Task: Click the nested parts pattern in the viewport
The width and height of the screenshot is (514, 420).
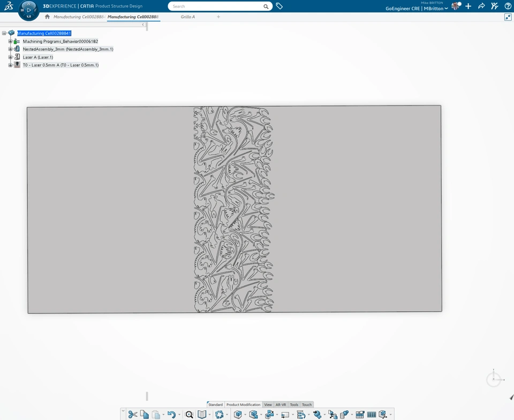Action: click(x=233, y=209)
